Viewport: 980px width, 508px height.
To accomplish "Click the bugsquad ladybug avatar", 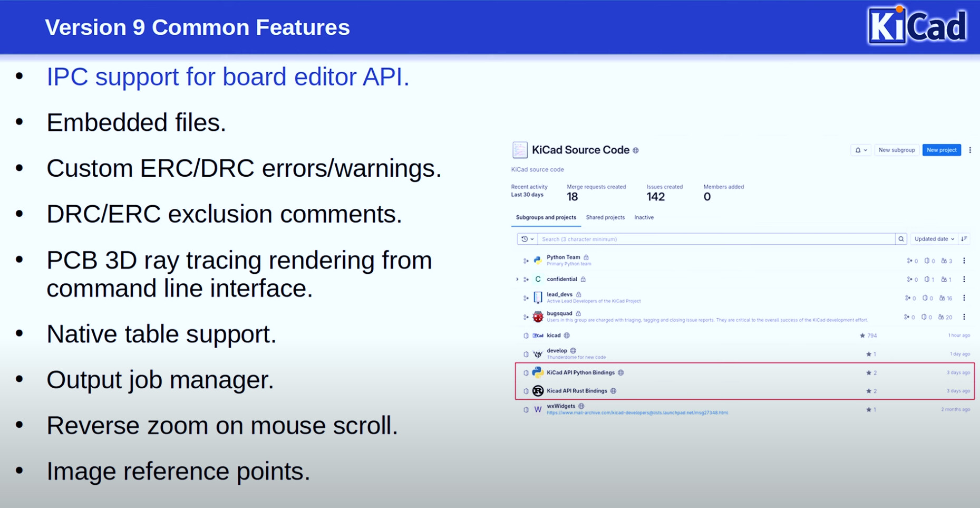I will click(x=538, y=317).
